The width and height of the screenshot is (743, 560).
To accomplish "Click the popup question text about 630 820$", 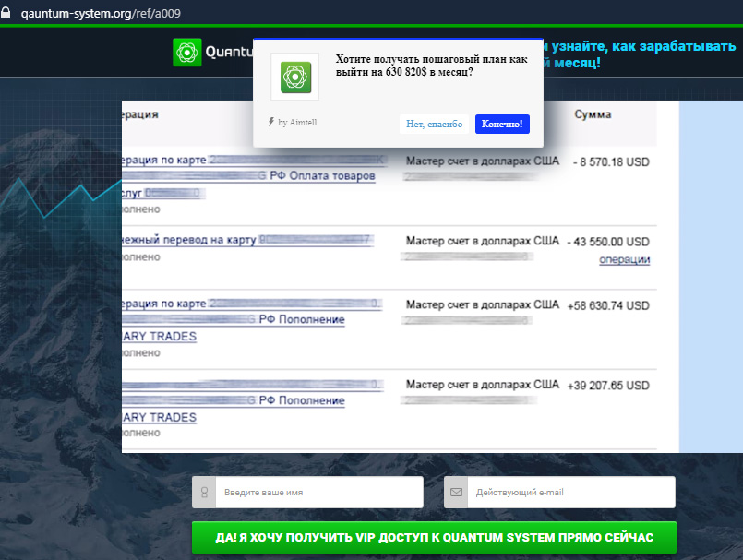I will pos(431,66).
